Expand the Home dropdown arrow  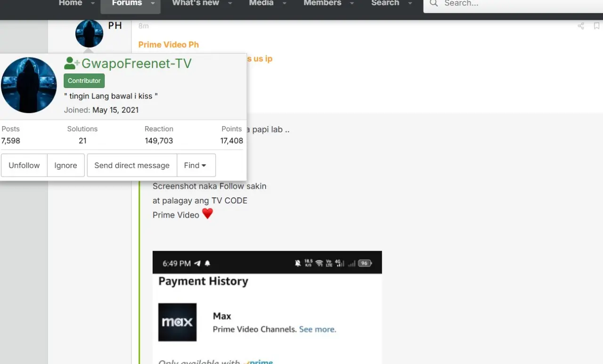pos(93,3)
